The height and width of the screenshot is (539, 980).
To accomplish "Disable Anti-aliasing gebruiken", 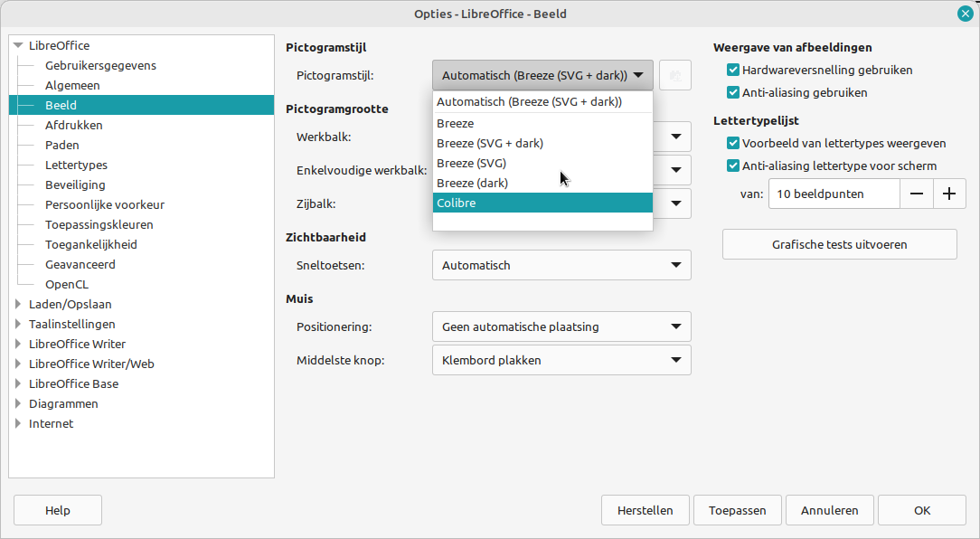I will [x=732, y=92].
